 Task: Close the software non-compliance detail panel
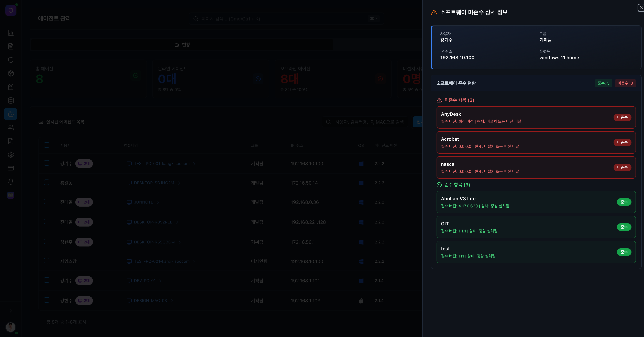[x=641, y=8]
